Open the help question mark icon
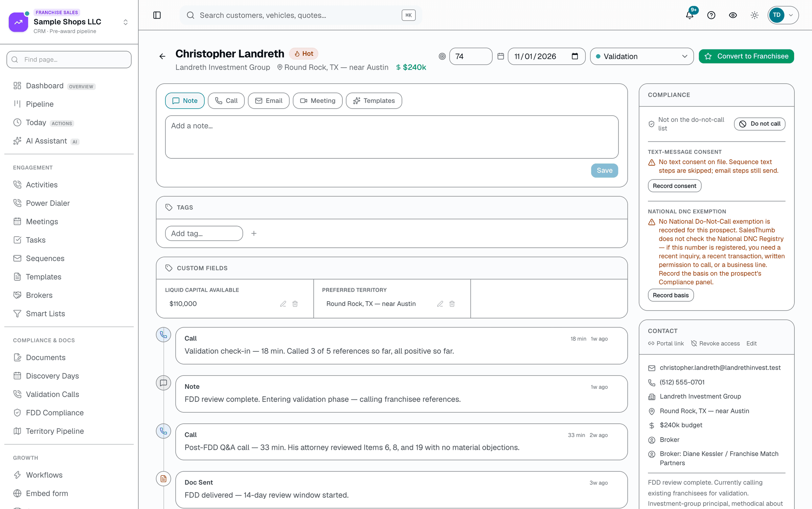 click(x=711, y=15)
